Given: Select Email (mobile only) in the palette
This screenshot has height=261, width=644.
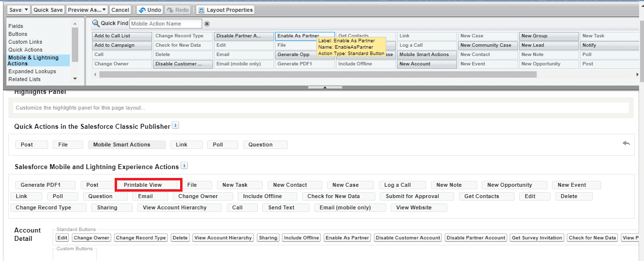Looking at the screenshot, I should (x=244, y=64).
